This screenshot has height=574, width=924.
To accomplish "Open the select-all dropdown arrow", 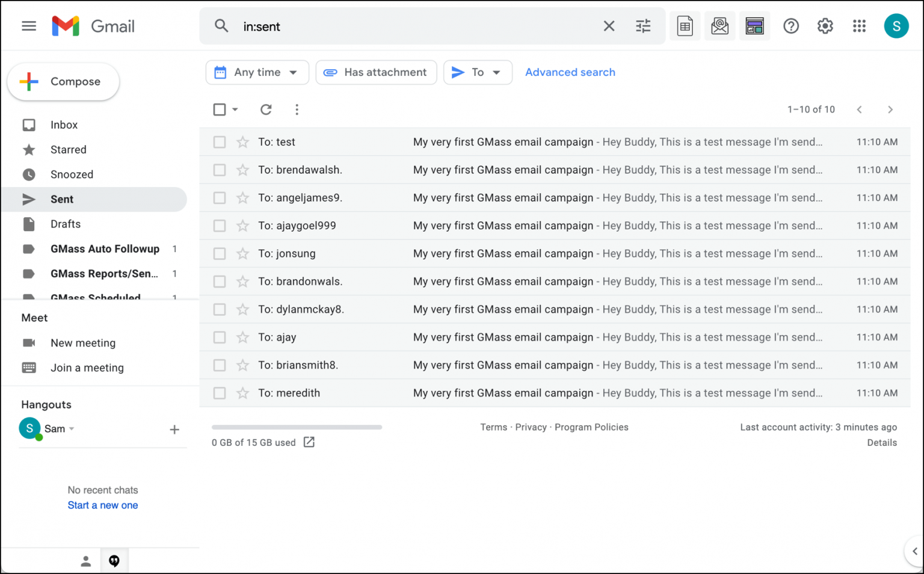I will pos(234,110).
